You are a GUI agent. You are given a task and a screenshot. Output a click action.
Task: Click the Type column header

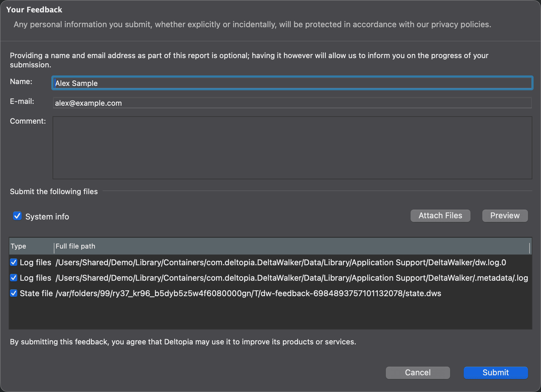[31, 246]
